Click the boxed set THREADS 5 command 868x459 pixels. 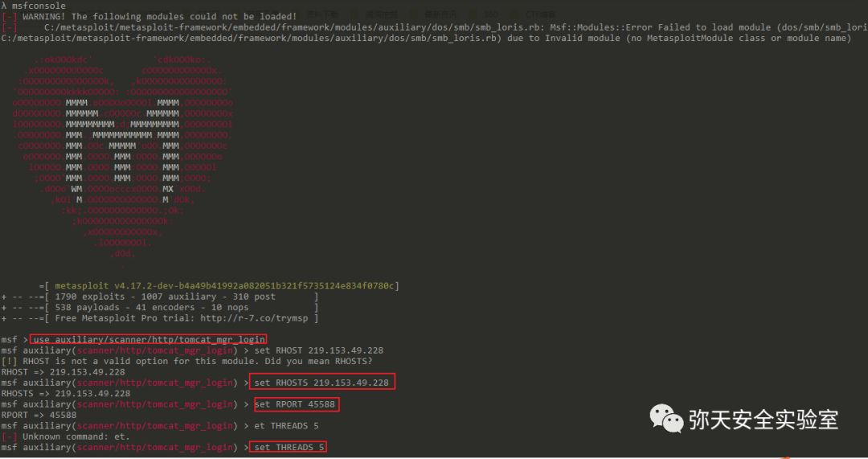click(x=289, y=448)
